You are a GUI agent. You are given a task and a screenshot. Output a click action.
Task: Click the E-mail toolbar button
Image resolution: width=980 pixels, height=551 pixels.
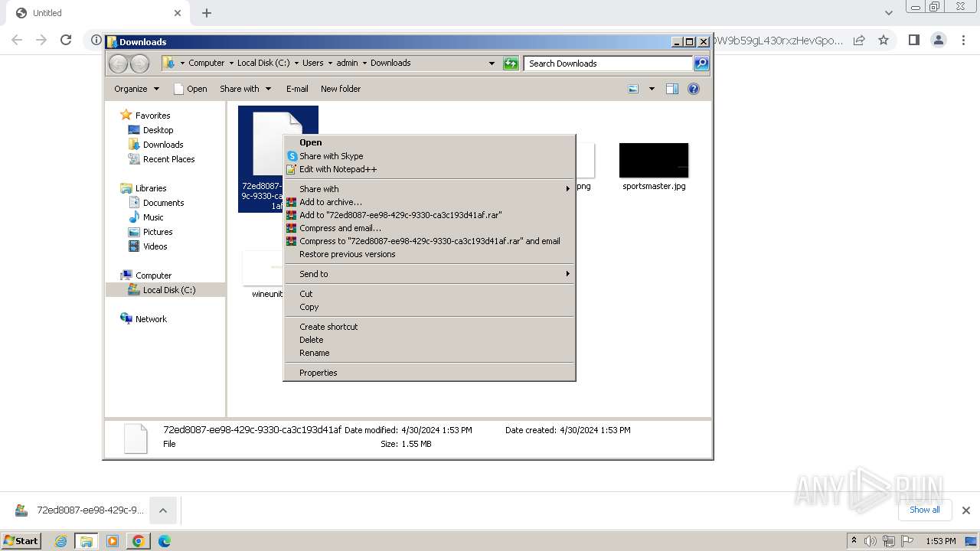[x=297, y=89]
